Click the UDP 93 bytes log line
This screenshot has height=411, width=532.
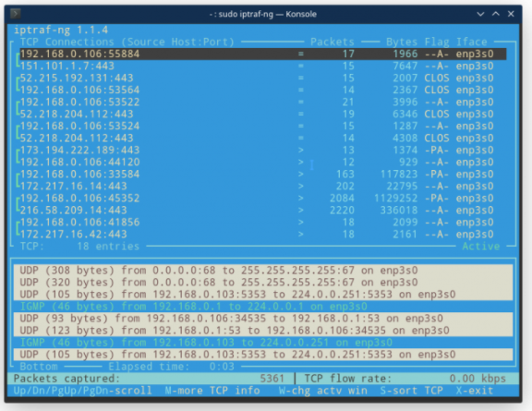click(263, 319)
